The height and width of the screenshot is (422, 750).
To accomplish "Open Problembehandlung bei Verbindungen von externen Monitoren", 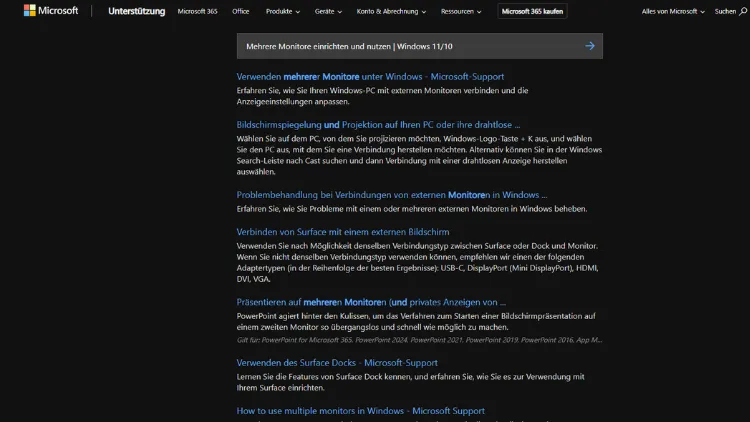I will pyautogui.click(x=392, y=195).
